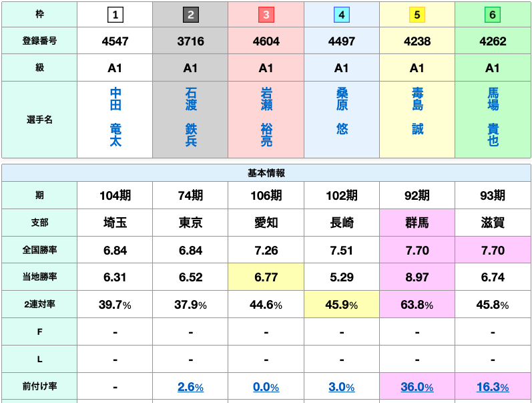Click the white lane 1 number badge

[115, 15]
